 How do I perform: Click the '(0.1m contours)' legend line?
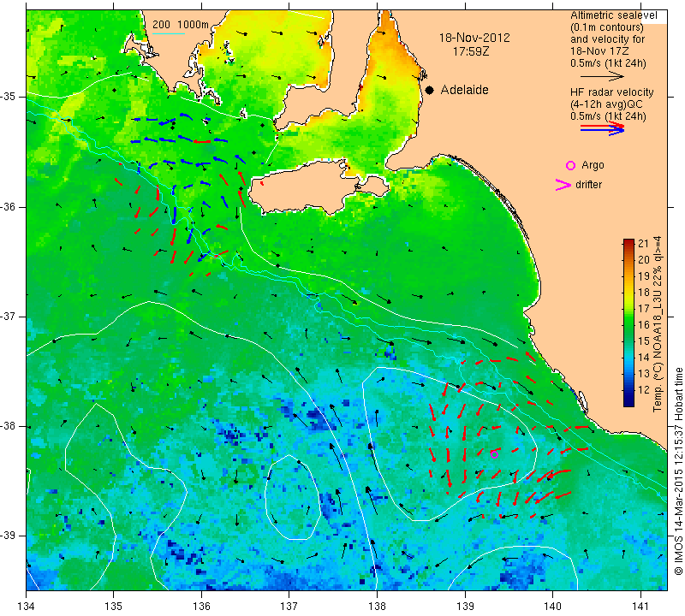tap(607, 27)
